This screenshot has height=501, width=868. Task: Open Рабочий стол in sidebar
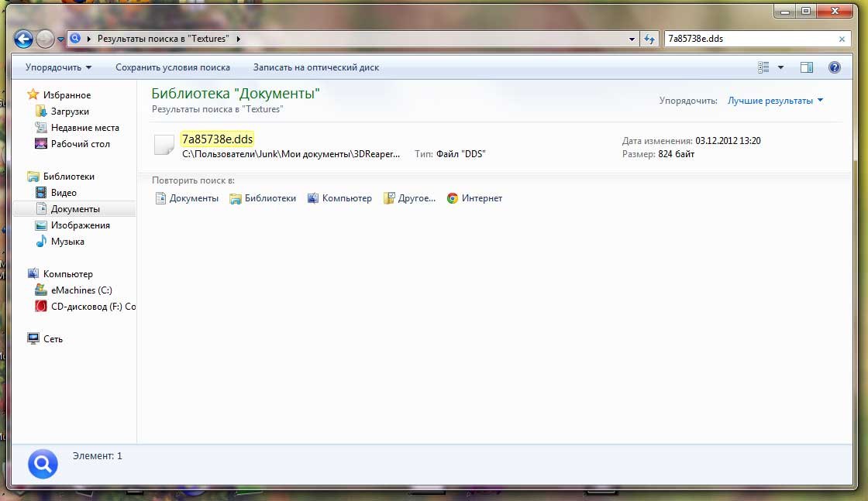81,144
